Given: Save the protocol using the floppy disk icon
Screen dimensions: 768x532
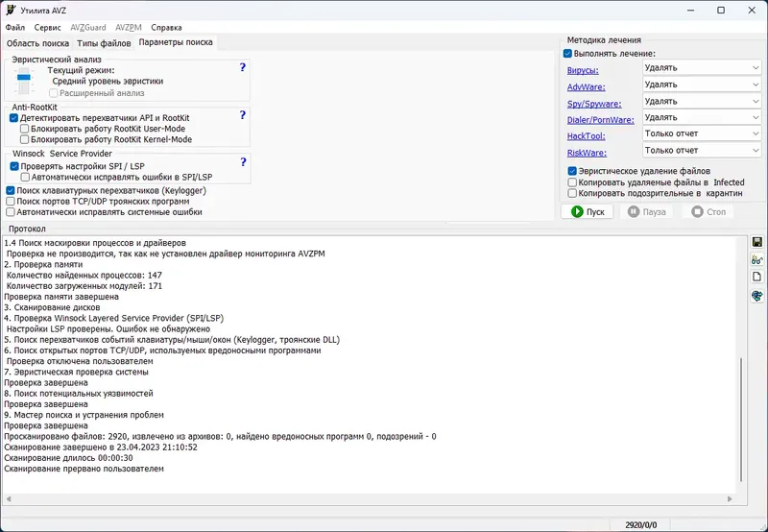Looking at the screenshot, I should [x=756, y=242].
